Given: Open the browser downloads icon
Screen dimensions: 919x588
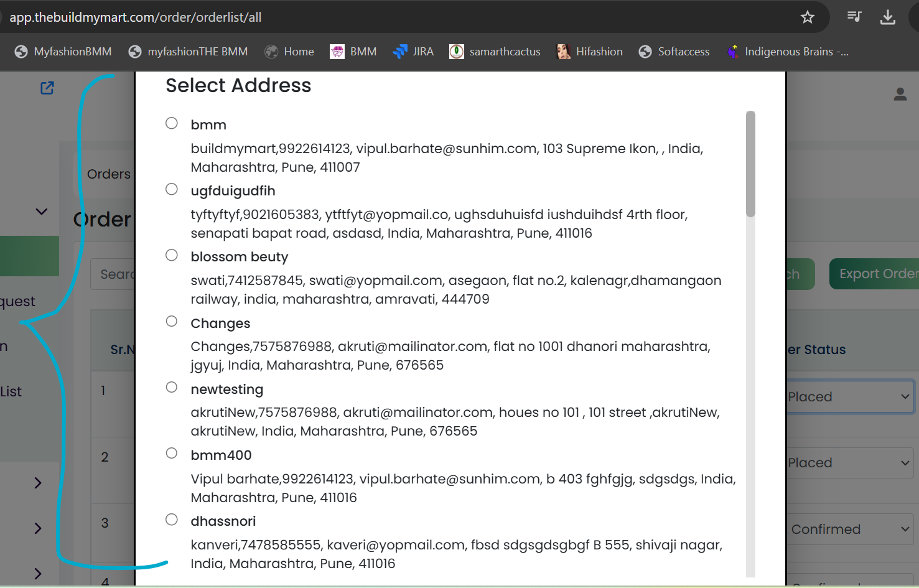Looking at the screenshot, I should pos(887,17).
